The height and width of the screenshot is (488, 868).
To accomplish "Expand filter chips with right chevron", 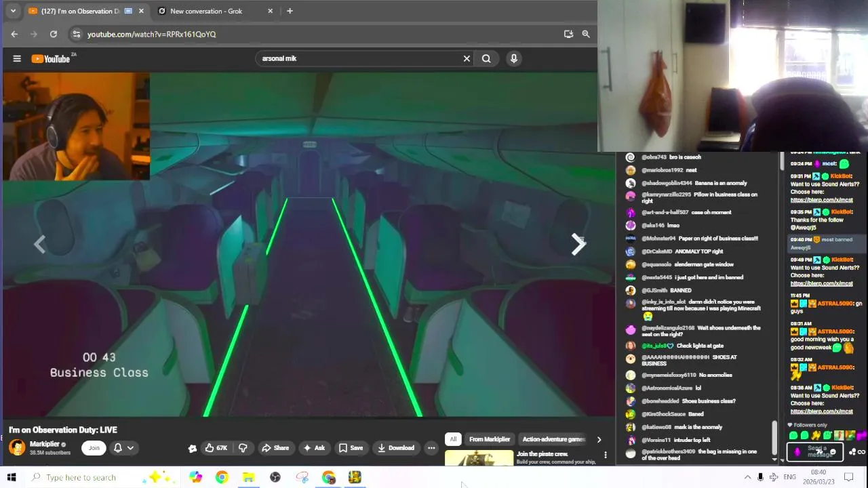I will coord(599,439).
